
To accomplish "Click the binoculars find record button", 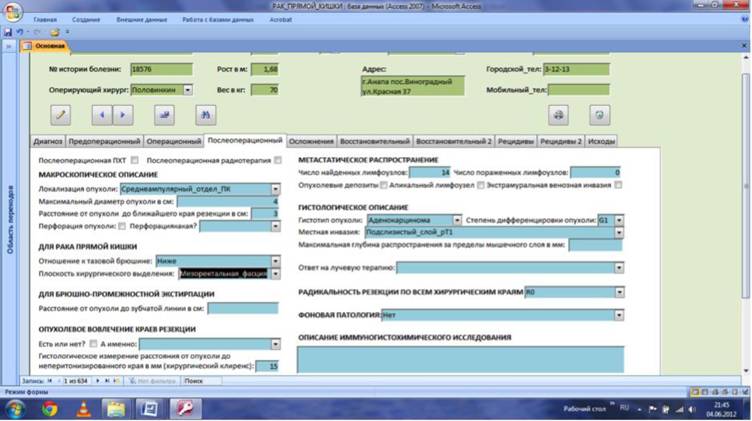I will point(206,115).
